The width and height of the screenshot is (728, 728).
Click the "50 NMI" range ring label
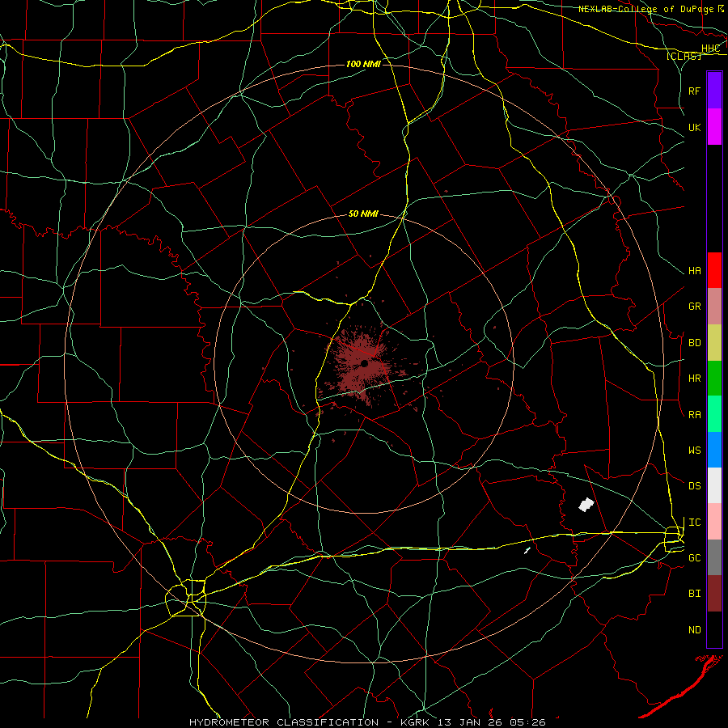[363, 214]
